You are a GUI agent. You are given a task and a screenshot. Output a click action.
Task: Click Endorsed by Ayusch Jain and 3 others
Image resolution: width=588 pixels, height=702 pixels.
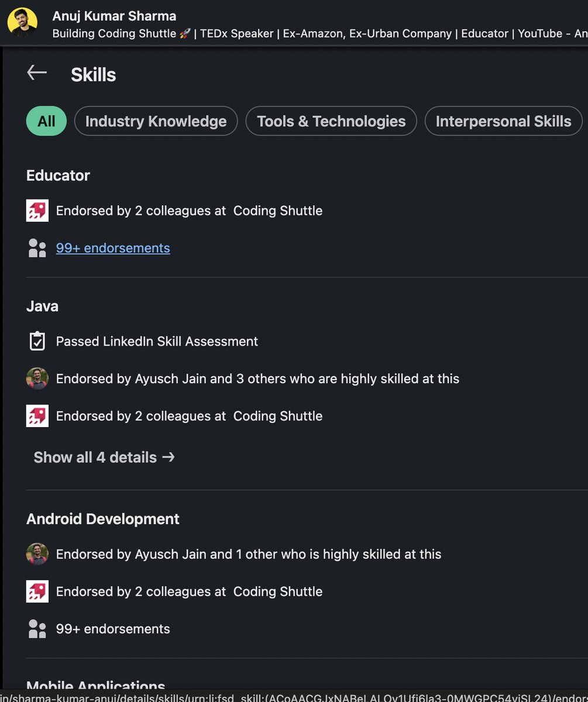point(257,378)
